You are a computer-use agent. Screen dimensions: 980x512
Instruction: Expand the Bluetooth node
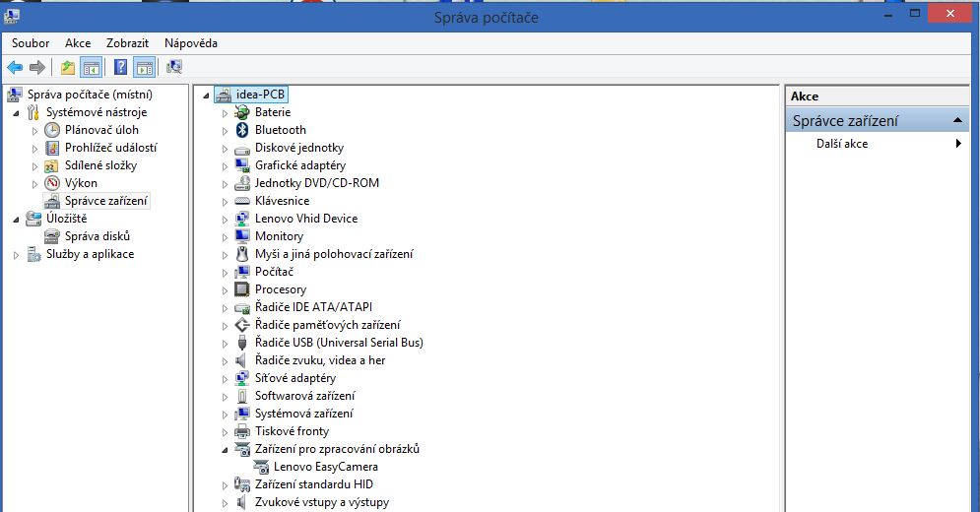[225, 131]
